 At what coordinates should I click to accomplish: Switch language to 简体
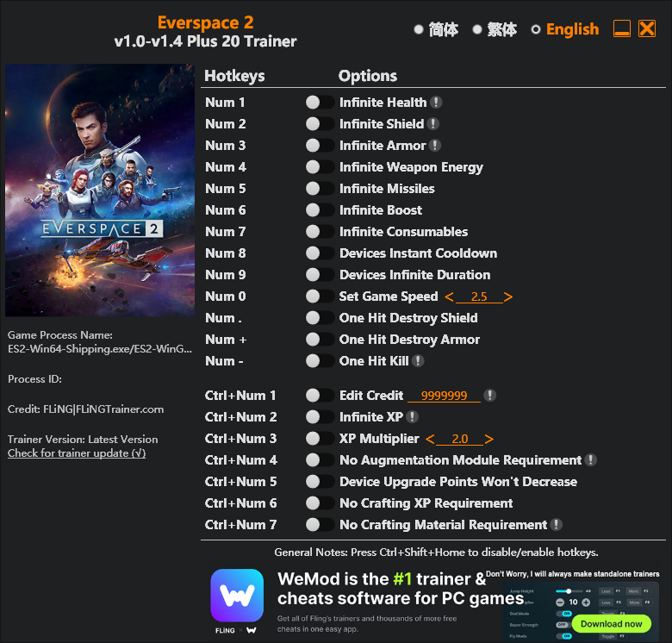point(436,29)
